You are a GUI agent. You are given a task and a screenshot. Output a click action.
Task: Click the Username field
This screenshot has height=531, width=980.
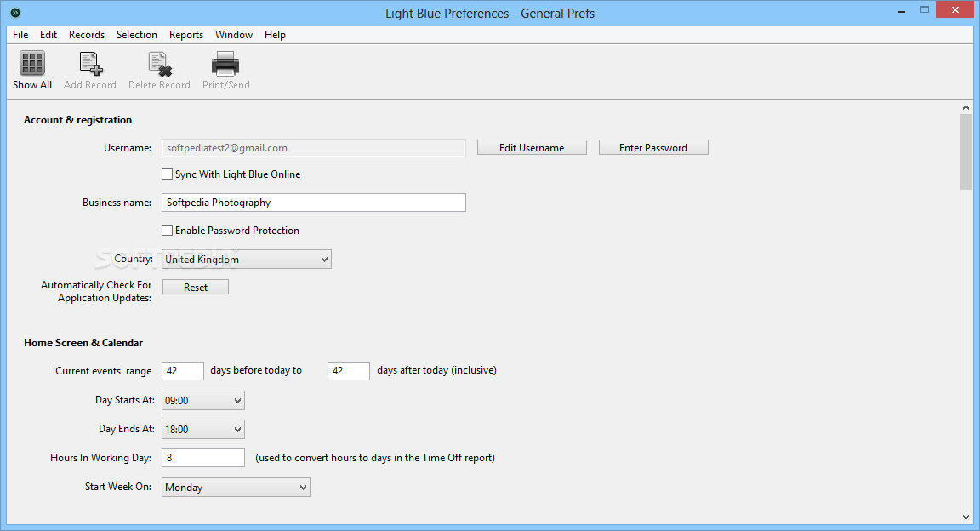pyautogui.click(x=314, y=148)
